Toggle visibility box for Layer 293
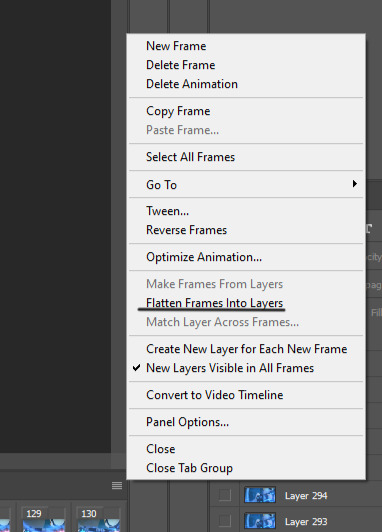The image size is (382, 532). (x=225, y=520)
